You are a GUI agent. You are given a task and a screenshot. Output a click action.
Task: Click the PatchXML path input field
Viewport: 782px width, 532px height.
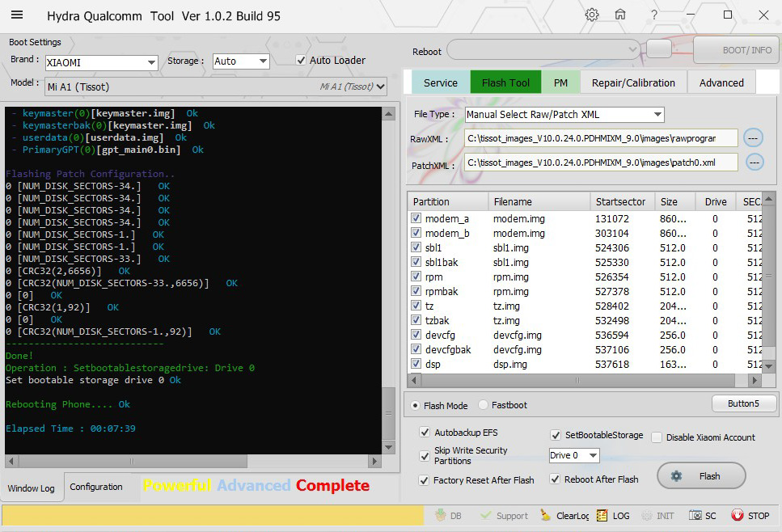[x=601, y=162]
